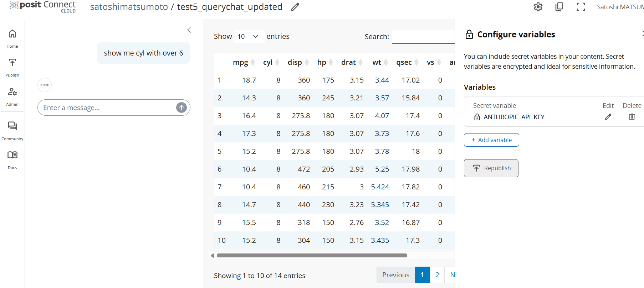Sort table by drat column
The height and width of the screenshot is (288, 644).
pyautogui.click(x=352, y=62)
